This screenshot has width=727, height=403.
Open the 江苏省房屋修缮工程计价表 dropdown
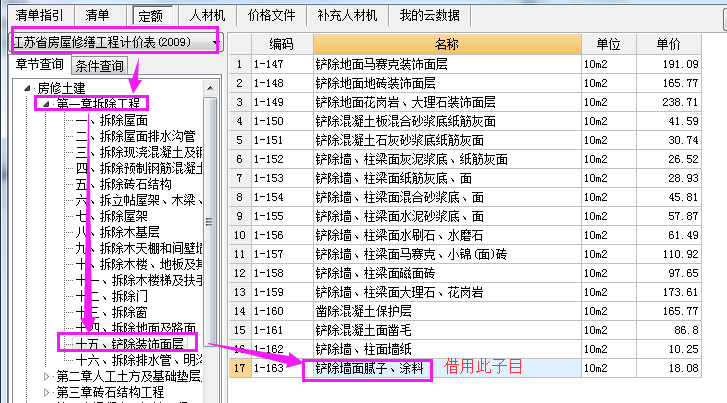click(117, 42)
